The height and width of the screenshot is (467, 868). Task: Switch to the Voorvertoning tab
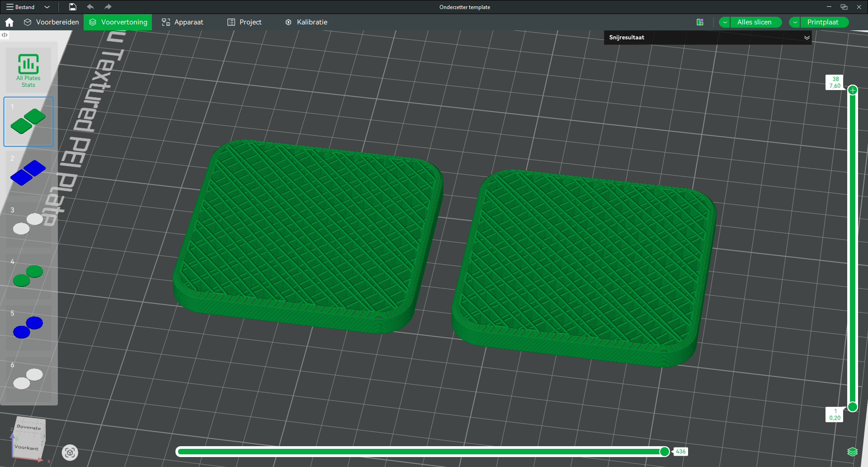(118, 22)
